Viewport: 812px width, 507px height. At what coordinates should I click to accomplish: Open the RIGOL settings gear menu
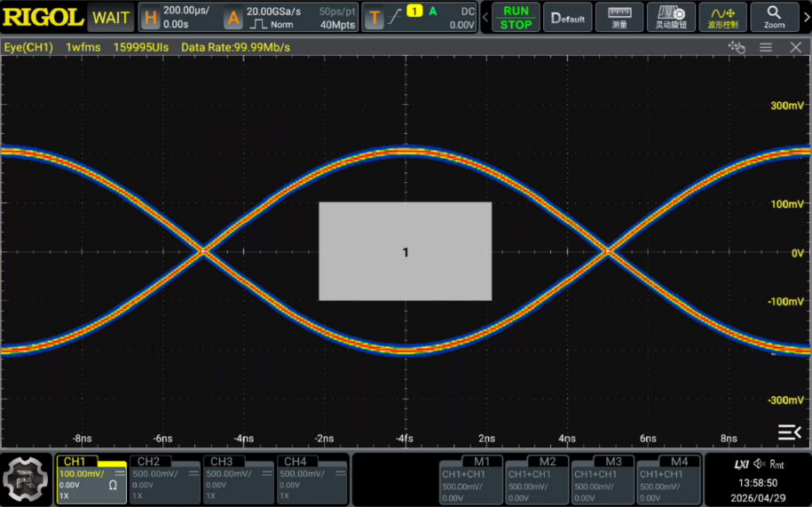pos(25,479)
